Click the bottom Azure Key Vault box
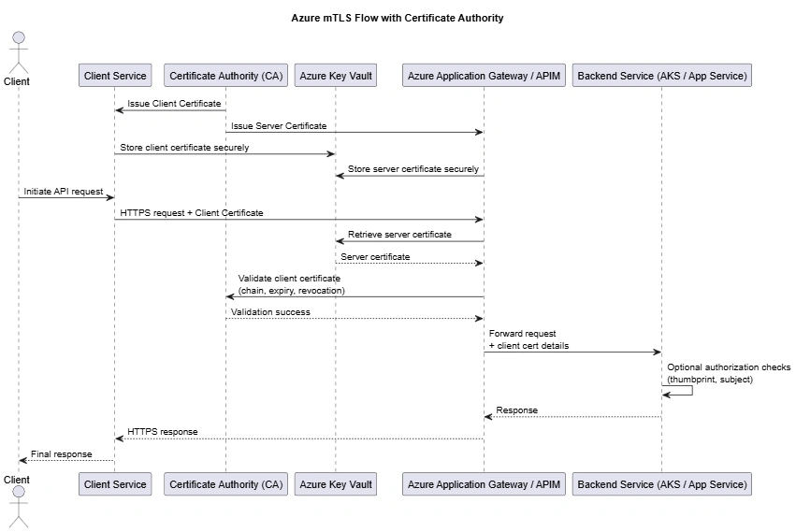The height and width of the screenshot is (532, 796). click(x=336, y=484)
